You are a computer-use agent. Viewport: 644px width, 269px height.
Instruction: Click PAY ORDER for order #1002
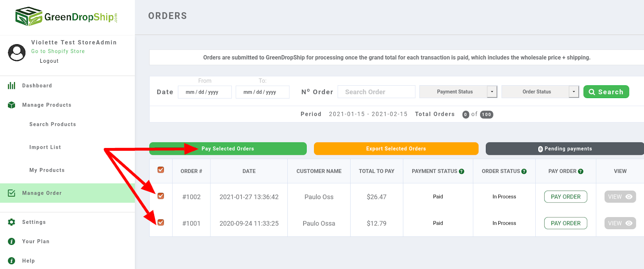[x=566, y=197]
